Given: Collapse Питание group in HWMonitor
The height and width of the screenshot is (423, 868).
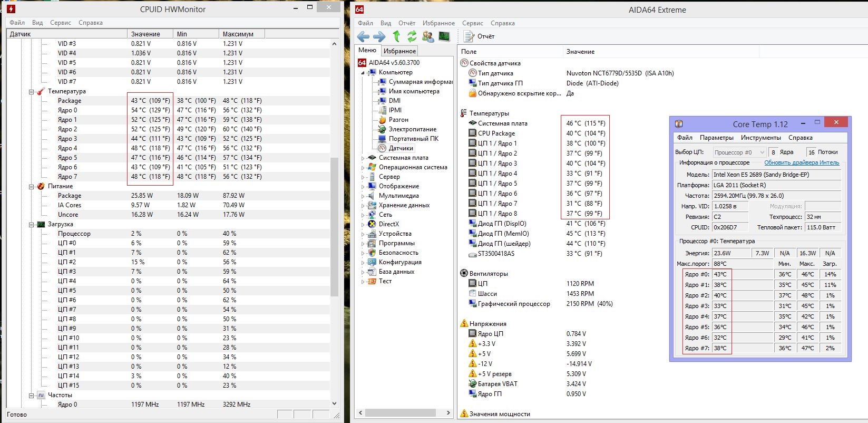Looking at the screenshot, I should tap(32, 186).
